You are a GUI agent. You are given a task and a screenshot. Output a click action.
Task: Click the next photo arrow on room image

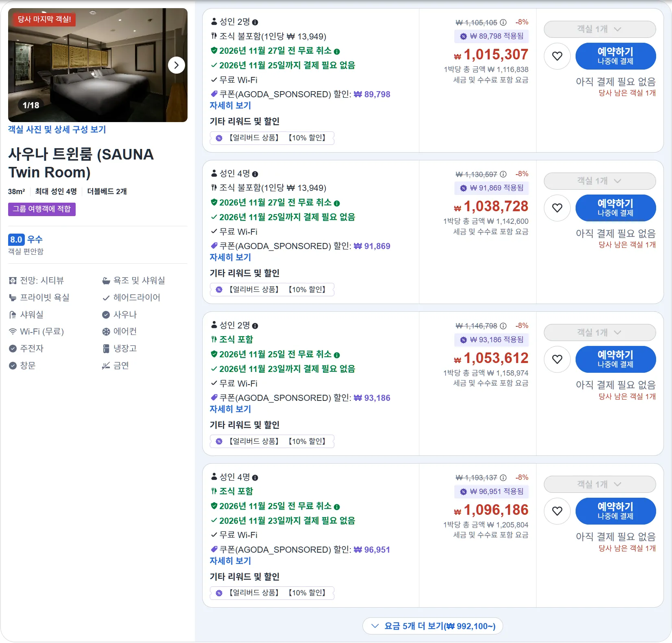point(177,65)
